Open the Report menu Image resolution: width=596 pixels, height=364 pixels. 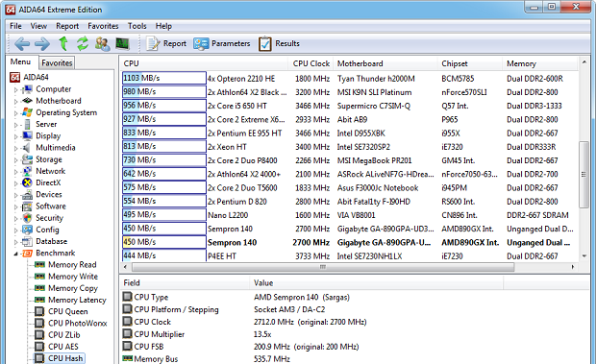click(x=67, y=26)
